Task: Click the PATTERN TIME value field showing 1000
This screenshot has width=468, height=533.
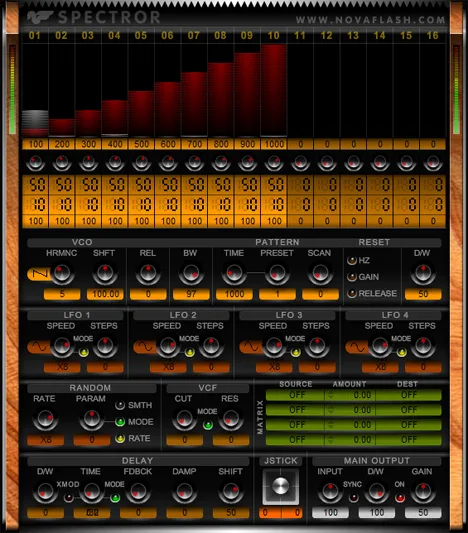Action: click(234, 294)
